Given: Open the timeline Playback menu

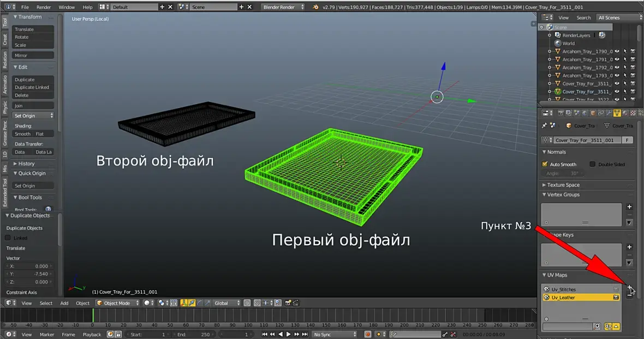Looking at the screenshot, I should (92, 335).
